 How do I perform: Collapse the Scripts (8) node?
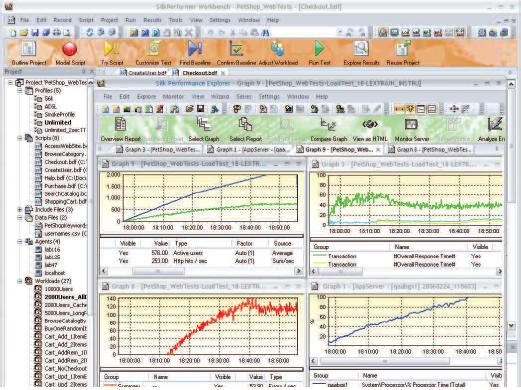click(x=20, y=138)
